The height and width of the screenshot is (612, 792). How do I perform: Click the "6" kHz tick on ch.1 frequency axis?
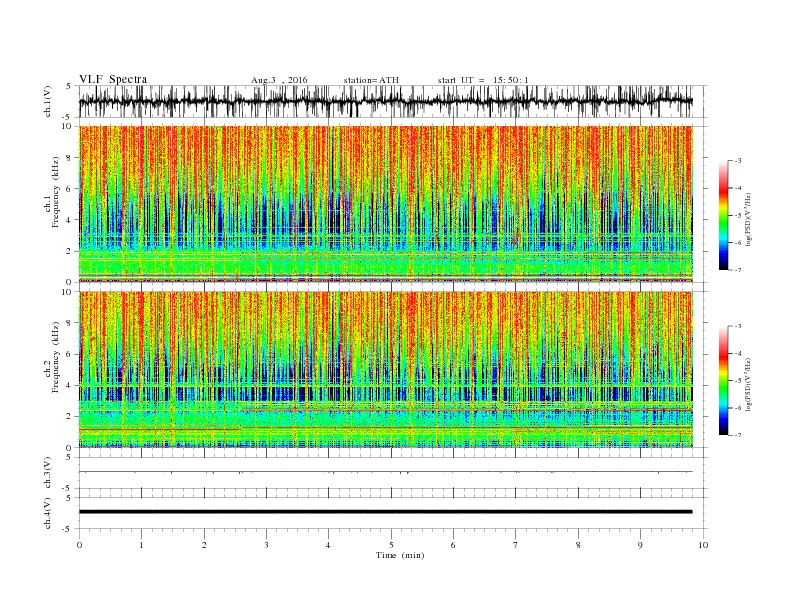tap(70, 189)
